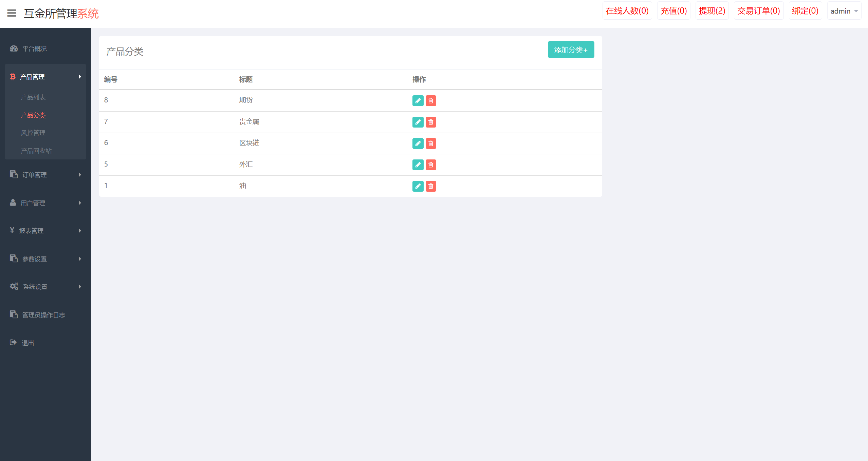Edit the 期货 category row
The height and width of the screenshot is (461, 868).
click(x=418, y=101)
